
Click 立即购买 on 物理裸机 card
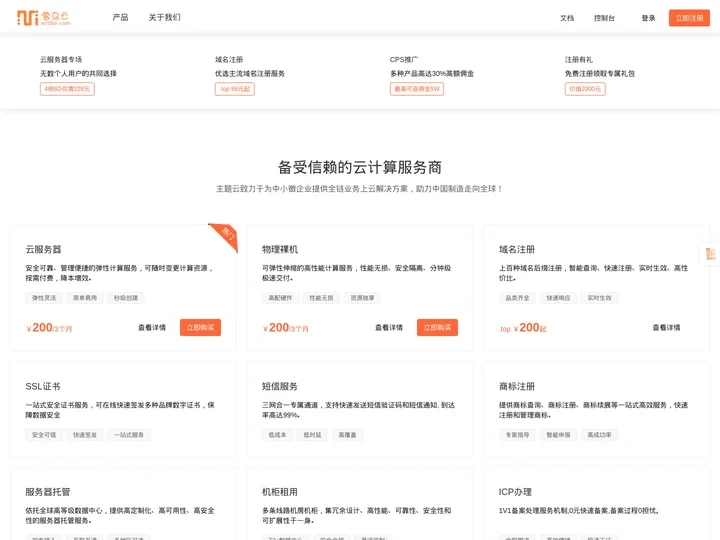point(437,327)
